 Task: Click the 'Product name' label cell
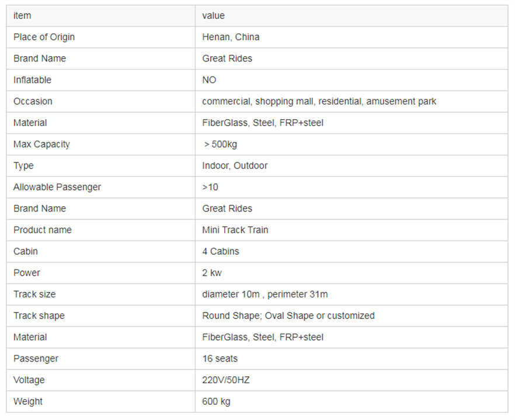click(42, 230)
